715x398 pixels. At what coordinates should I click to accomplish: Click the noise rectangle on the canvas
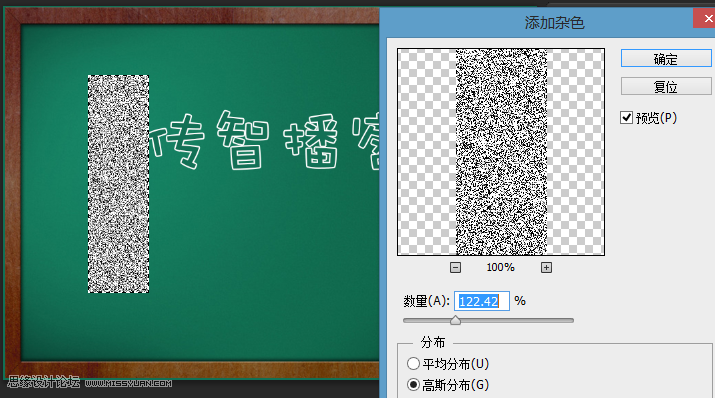tap(119, 184)
